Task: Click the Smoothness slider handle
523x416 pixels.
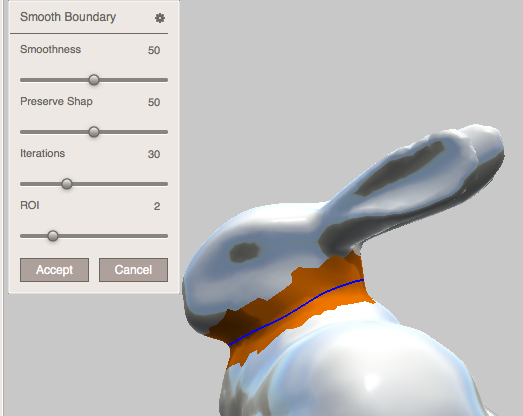Action: pos(94,80)
